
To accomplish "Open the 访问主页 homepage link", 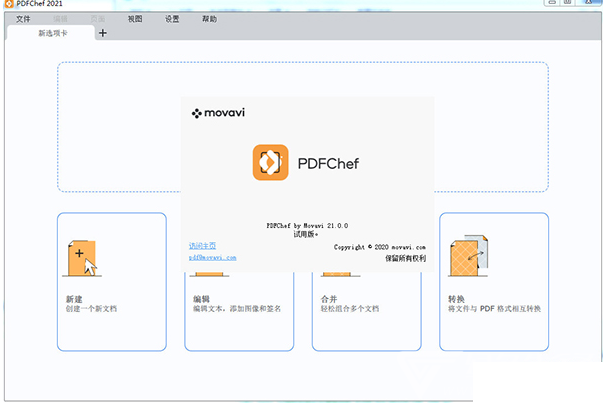I will [202, 246].
